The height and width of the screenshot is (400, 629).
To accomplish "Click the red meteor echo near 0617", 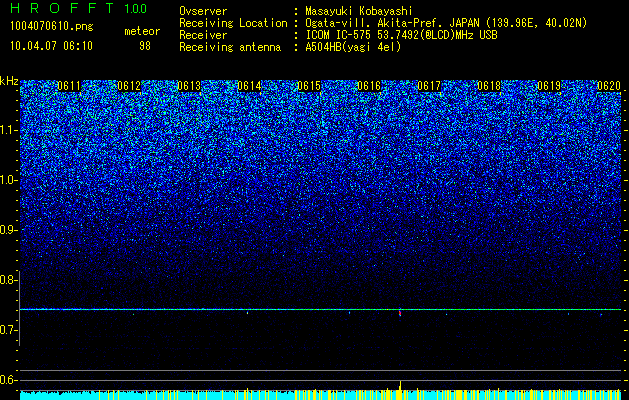I will (x=400, y=313).
